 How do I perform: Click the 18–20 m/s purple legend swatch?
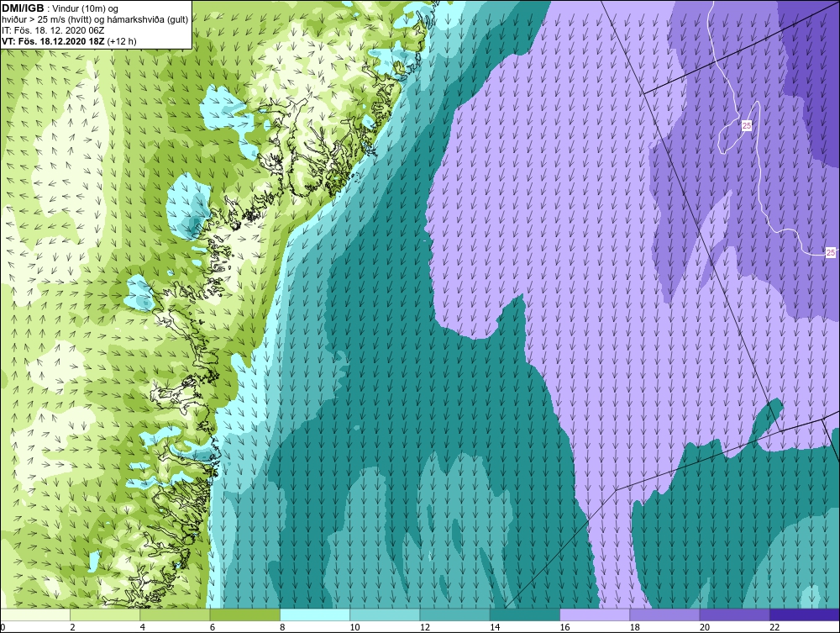(x=664, y=615)
